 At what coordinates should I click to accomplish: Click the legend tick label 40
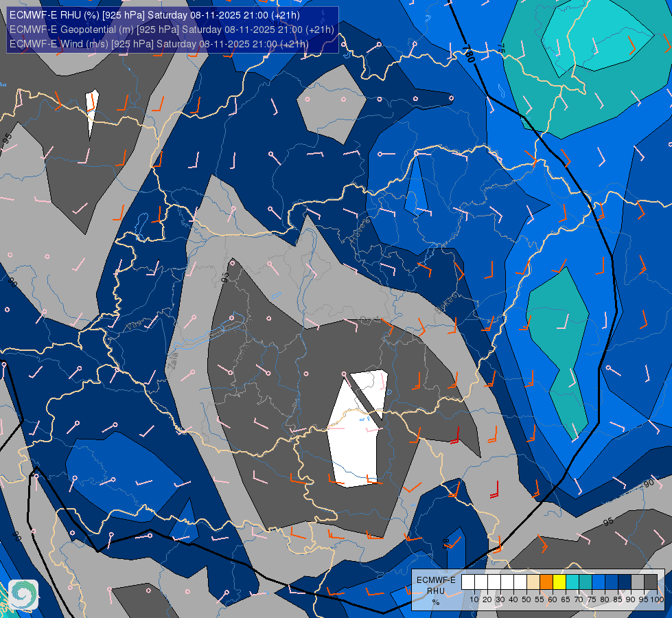click(513, 599)
